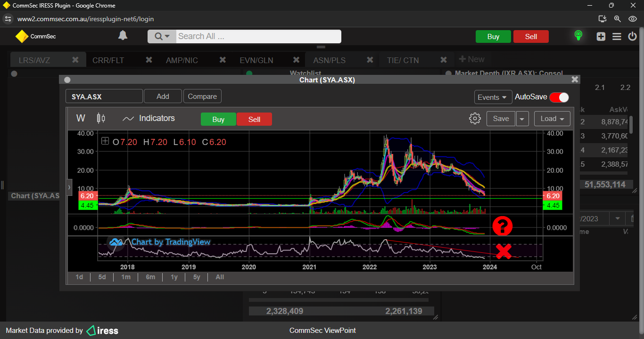This screenshot has height=339, width=644.
Task: Open the Events dropdown
Action: coord(493,97)
